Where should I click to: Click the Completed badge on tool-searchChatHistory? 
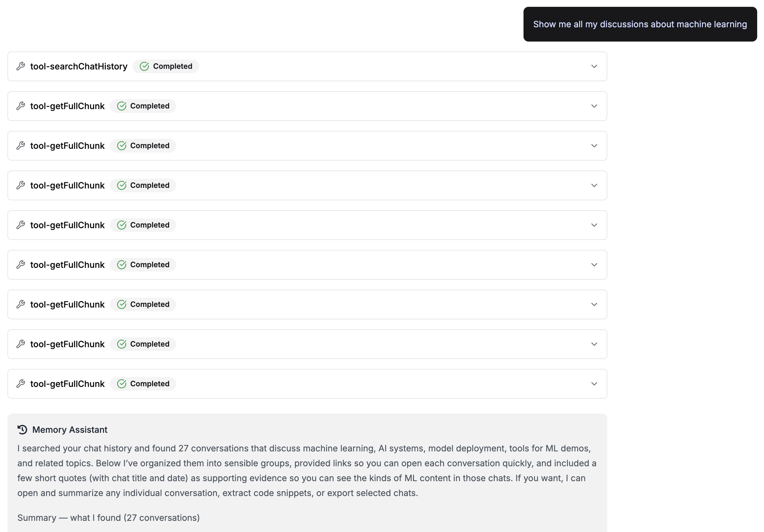[166, 66]
